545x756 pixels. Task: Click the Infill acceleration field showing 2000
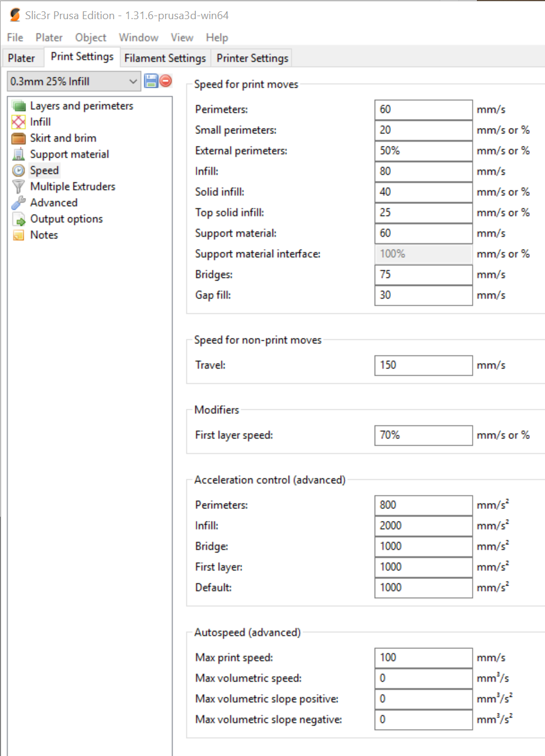coord(424,525)
